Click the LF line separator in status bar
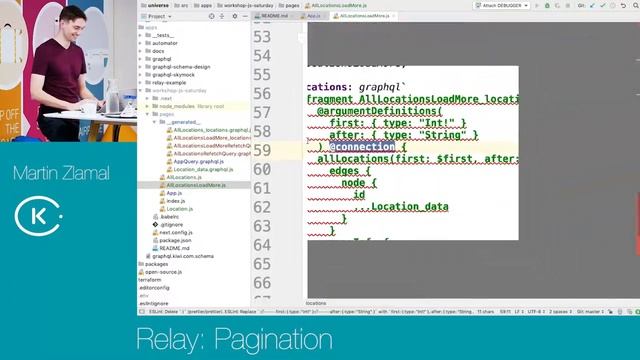The height and width of the screenshot is (360, 640). pyautogui.click(x=518, y=311)
